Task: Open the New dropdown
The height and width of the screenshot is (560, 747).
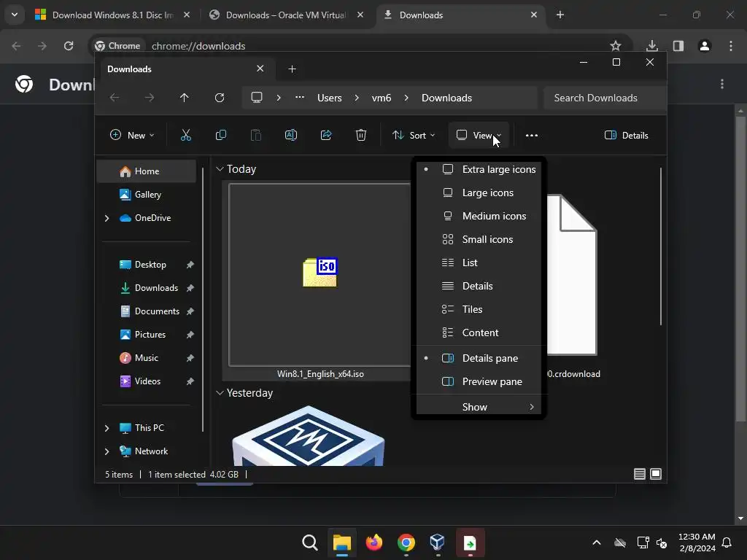Action: [x=132, y=135]
